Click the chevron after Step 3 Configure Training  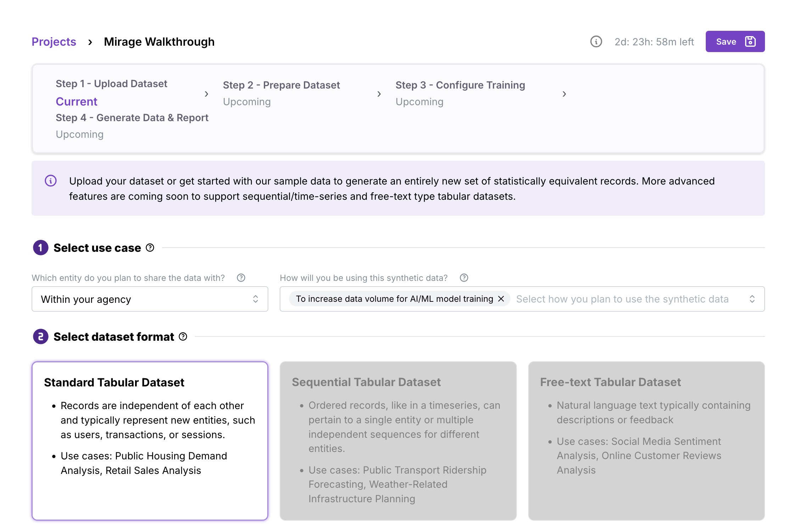coord(564,94)
